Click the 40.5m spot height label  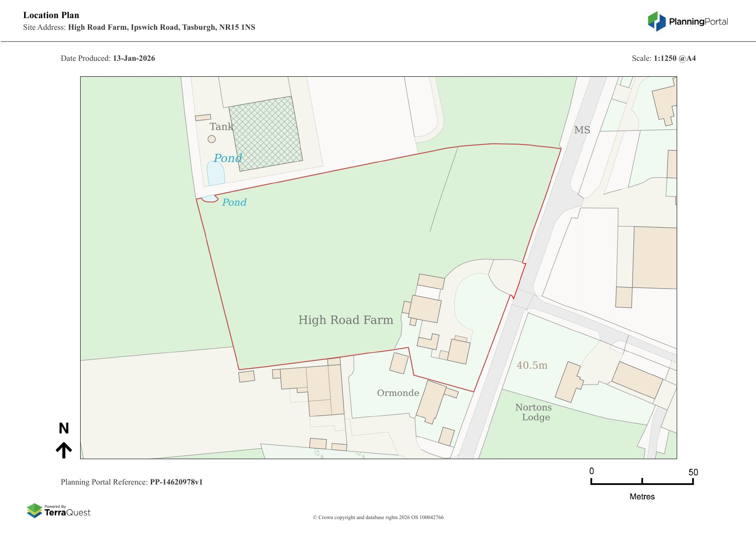pyautogui.click(x=532, y=365)
